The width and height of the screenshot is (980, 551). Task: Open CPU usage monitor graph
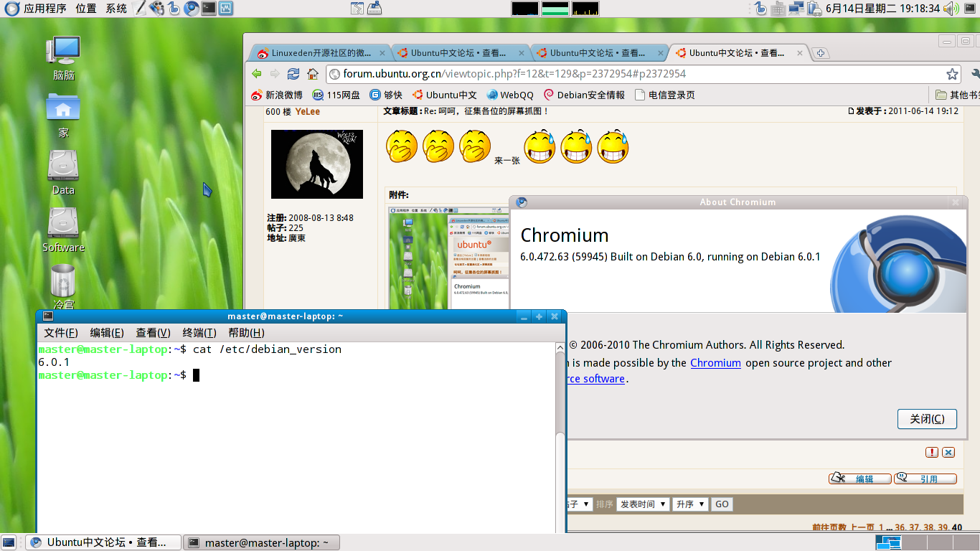(525, 9)
